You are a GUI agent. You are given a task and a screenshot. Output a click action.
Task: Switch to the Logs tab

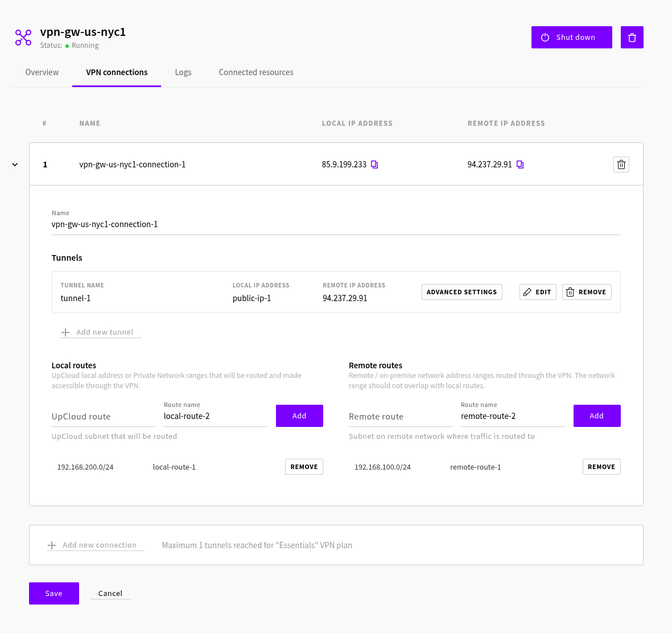click(183, 72)
